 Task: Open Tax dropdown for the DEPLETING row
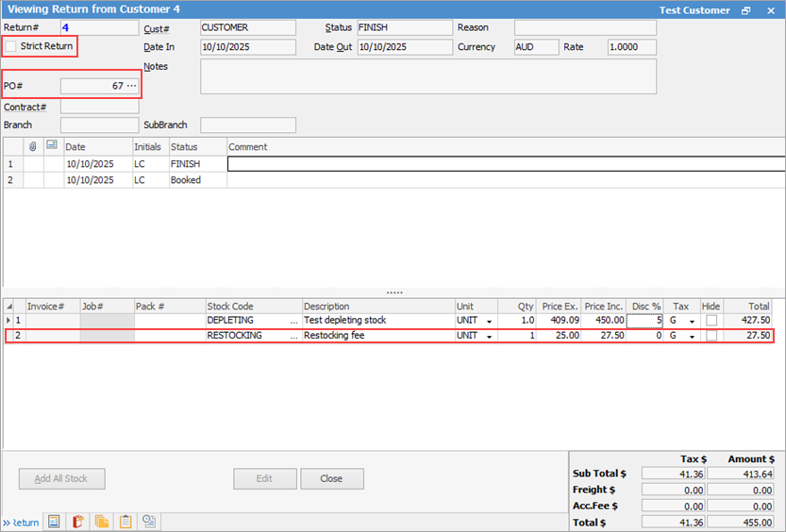coord(692,322)
